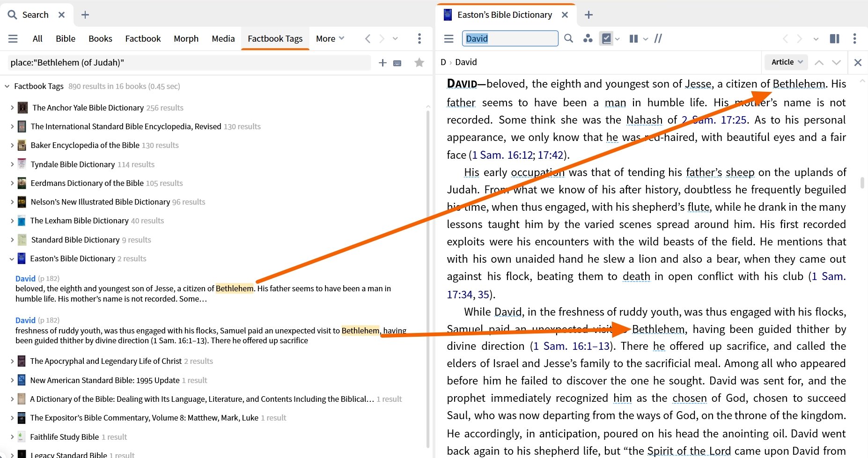Click the search query input field
Viewport: 868px width, 458px height.
point(189,63)
